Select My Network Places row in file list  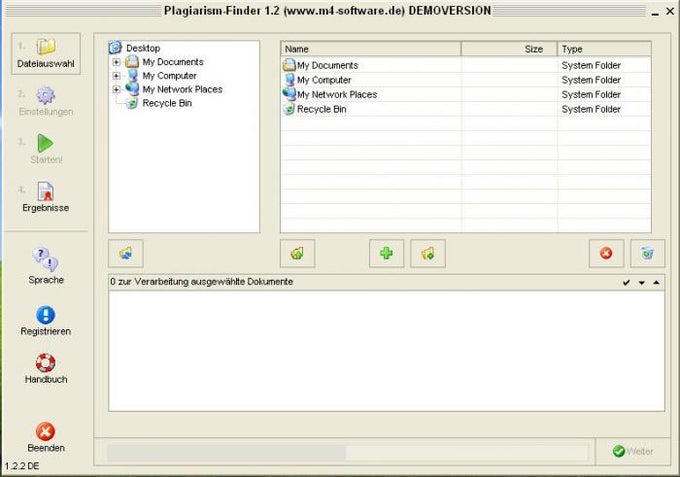point(466,95)
